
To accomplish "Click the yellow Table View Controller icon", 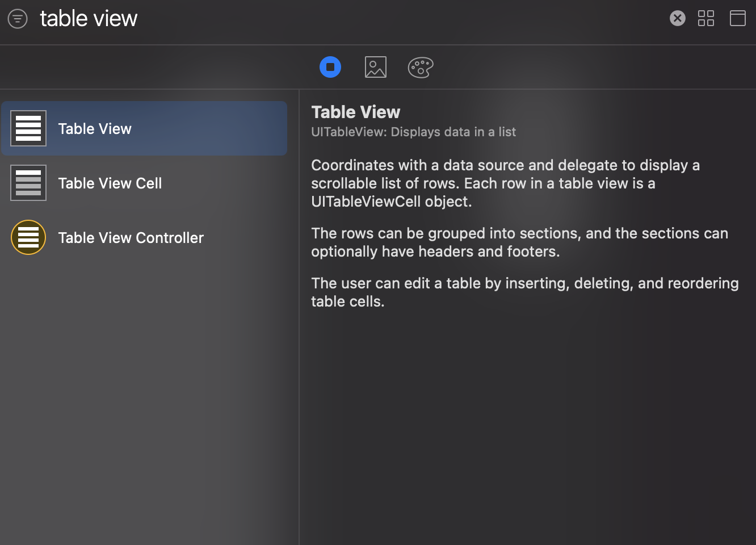I will pyautogui.click(x=28, y=237).
